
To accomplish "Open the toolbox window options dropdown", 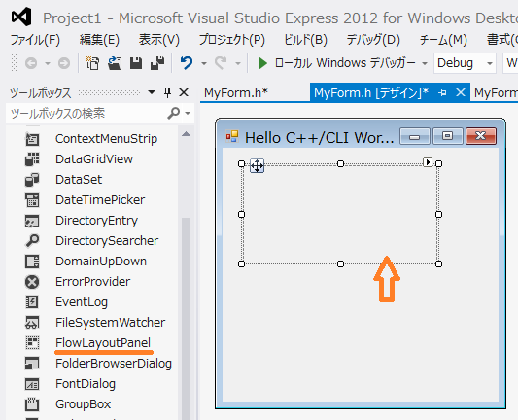I will (152, 92).
